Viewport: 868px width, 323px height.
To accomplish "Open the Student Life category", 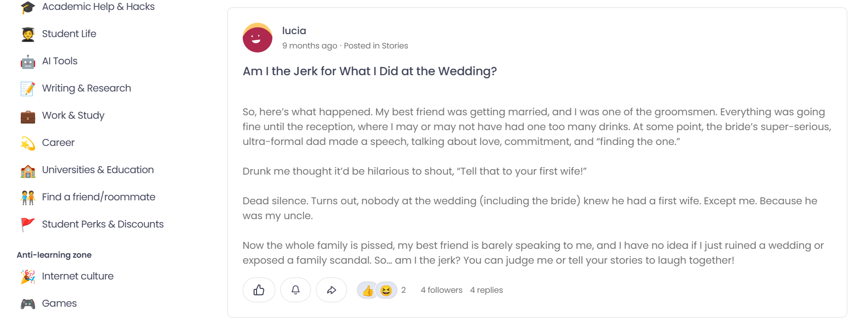I will (69, 34).
